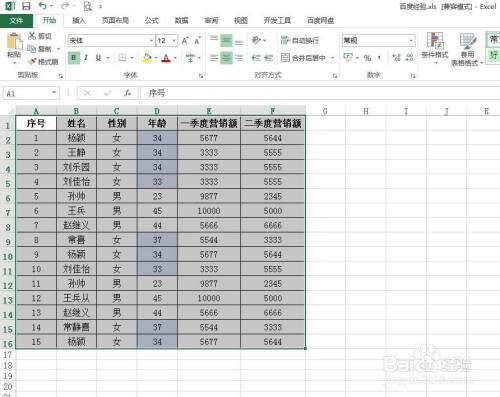Select the header cell 一季度营销额

(x=209, y=123)
